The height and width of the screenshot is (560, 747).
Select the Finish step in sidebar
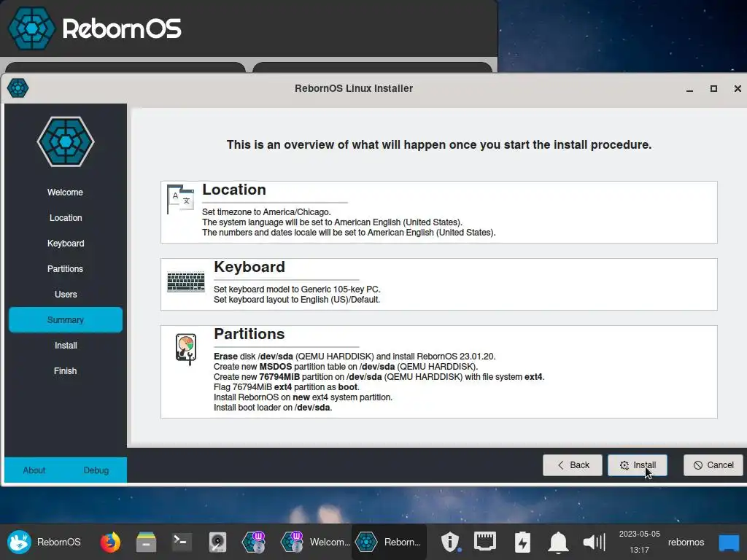coord(65,371)
